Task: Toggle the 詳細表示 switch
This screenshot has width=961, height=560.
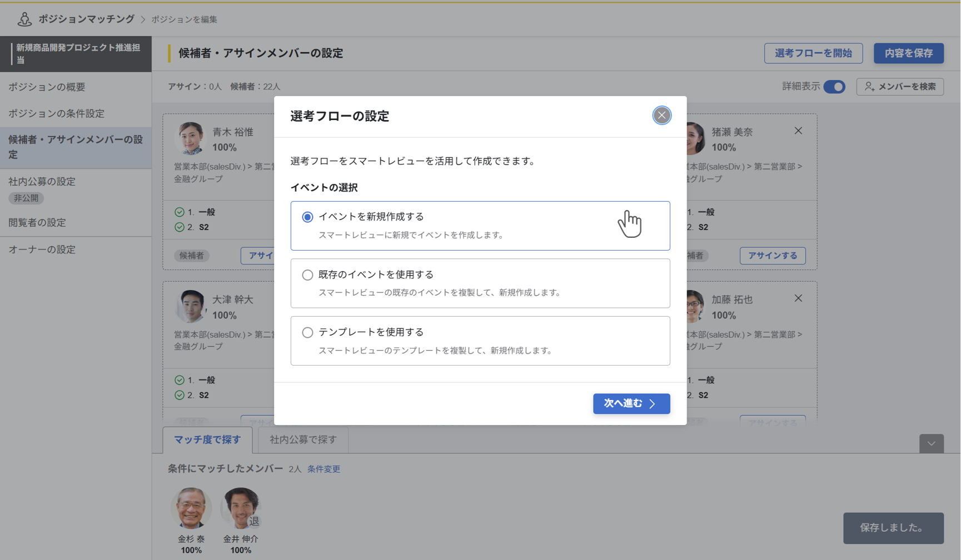Action: pos(834,87)
